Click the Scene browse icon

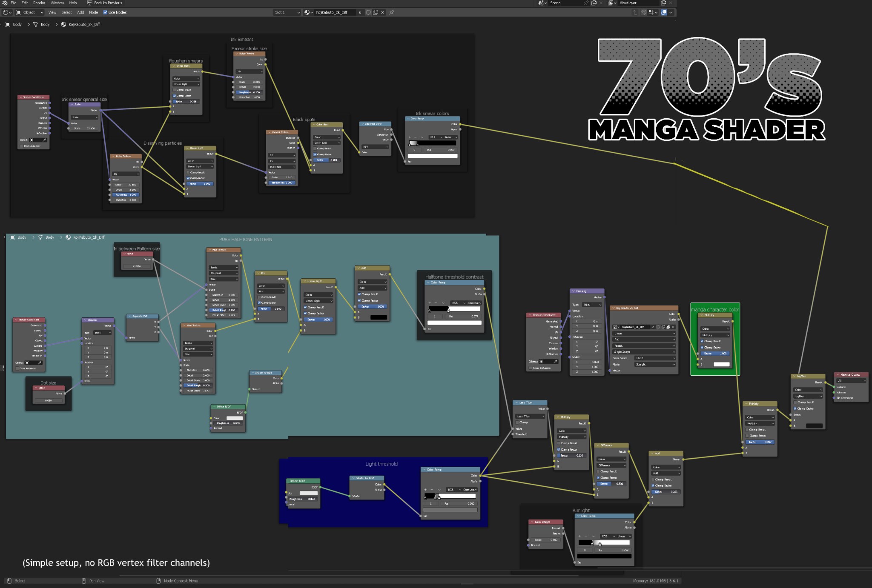click(542, 3)
